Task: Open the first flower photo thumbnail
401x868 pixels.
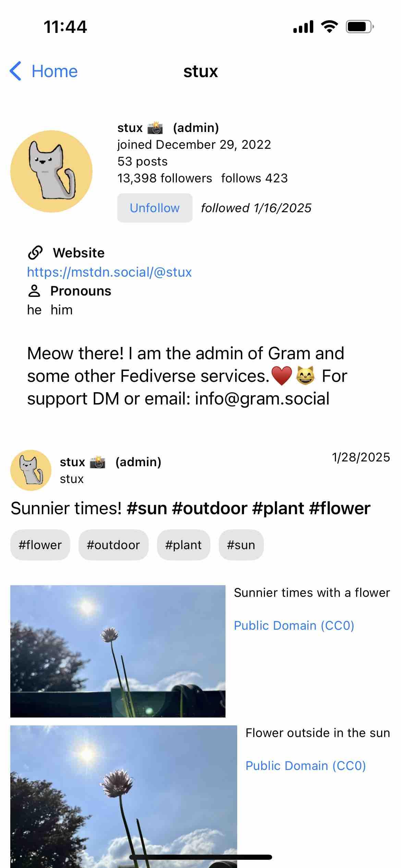Action: 118,651
